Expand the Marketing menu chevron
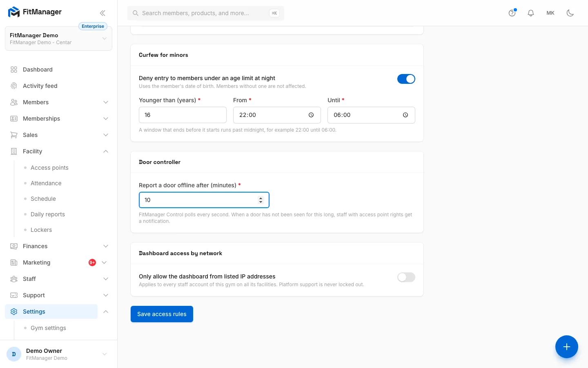 pos(104,263)
